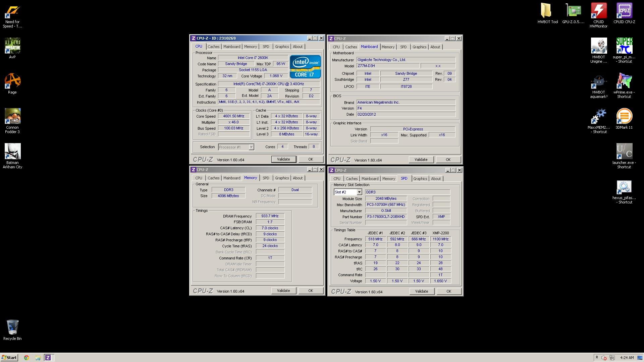Click the system clock 4:24 AM
The image size is (644, 362).
[627, 358]
